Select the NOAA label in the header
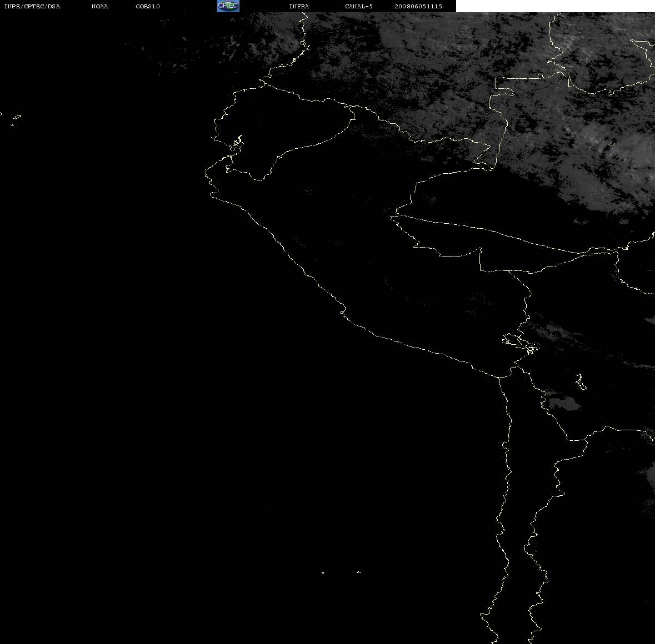The image size is (655, 644). pos(99,6)
